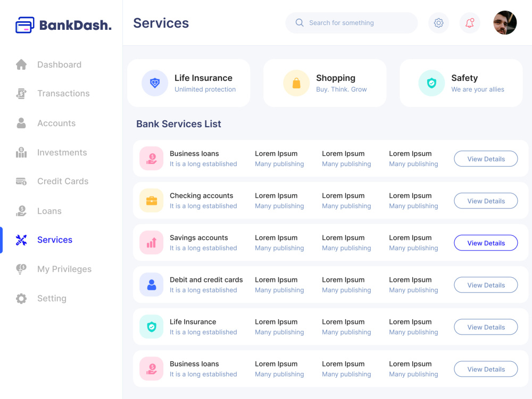Viewport: 532px width, 399px height.
Task: Click the 'Debit and credit cards' title
Action: tap(206, 280)
